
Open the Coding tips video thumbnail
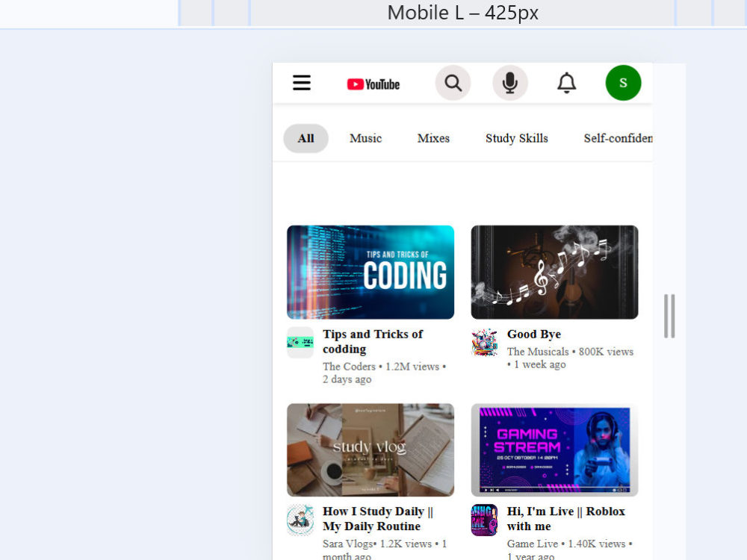click(x=371, y=272)
